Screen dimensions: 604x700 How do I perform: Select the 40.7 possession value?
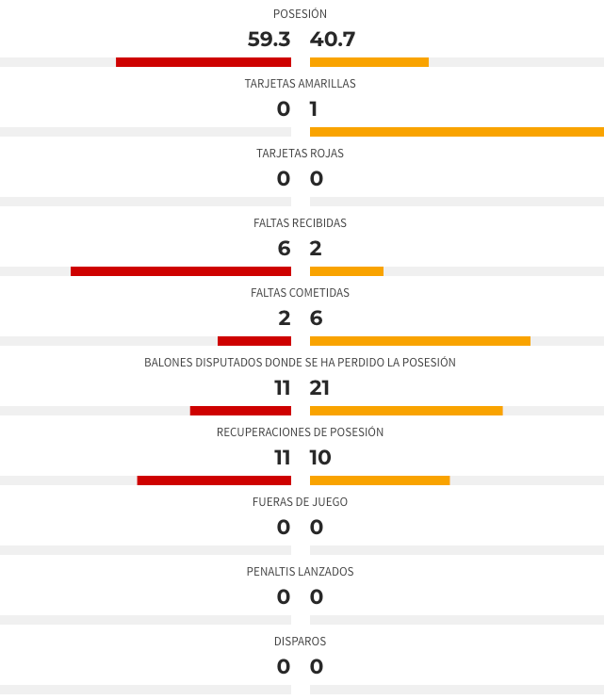click(333, 40)
